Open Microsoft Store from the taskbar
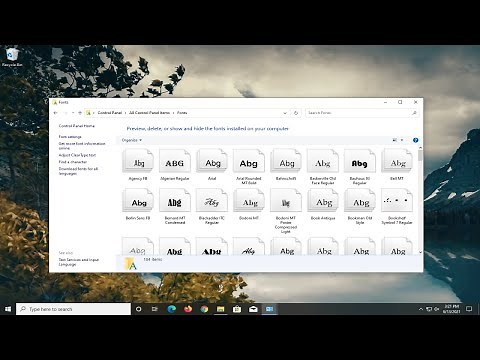The height and width of the screenshot is (360, 480). click(x=237, y=309)
